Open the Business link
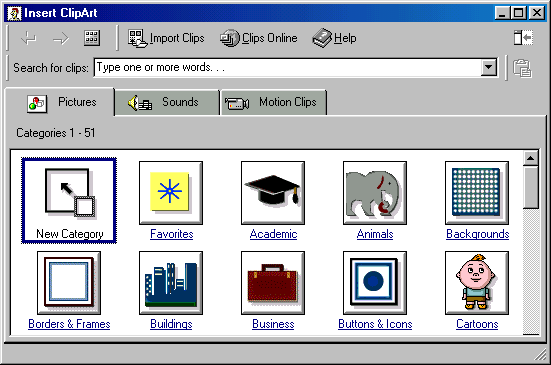This screenshot has height=365, width=551. click(x=273, y=324)
